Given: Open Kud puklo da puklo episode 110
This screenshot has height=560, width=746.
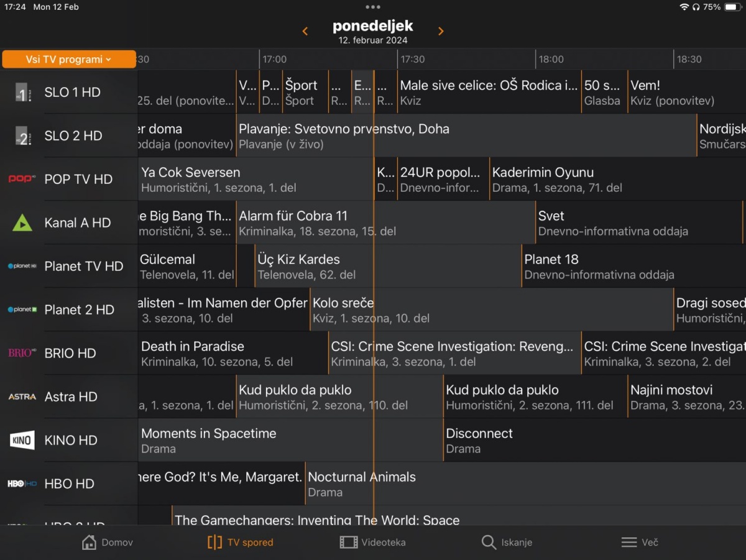Looking at the screenshot, I should [x=339, y=397].
